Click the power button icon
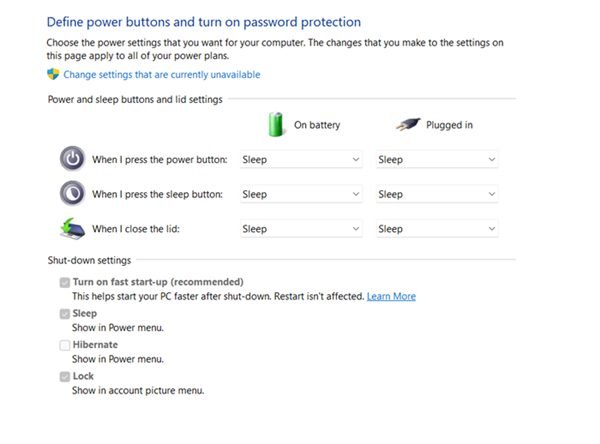Viewport: 600px width, 444px height. point(73,159)
